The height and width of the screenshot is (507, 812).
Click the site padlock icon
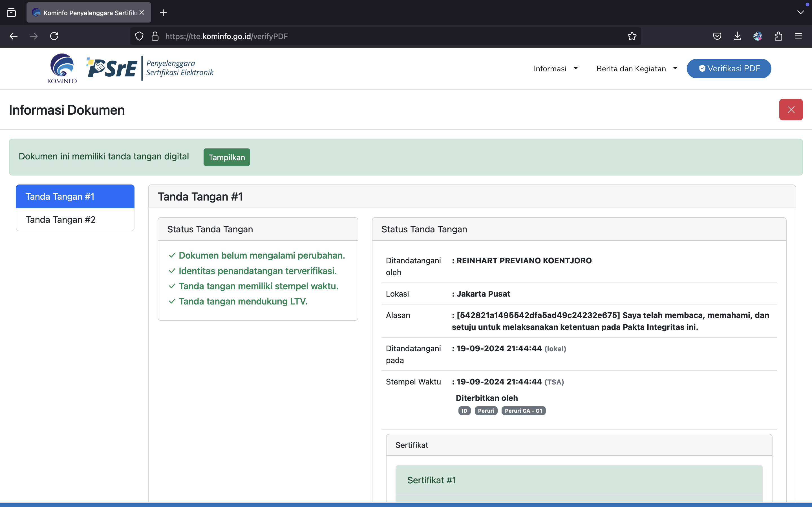[155, 36]
